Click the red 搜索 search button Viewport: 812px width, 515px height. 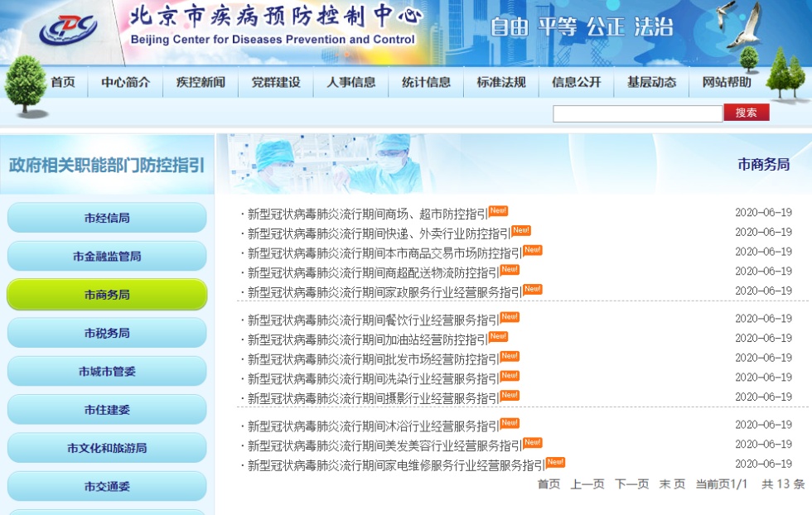coord(745,111)
